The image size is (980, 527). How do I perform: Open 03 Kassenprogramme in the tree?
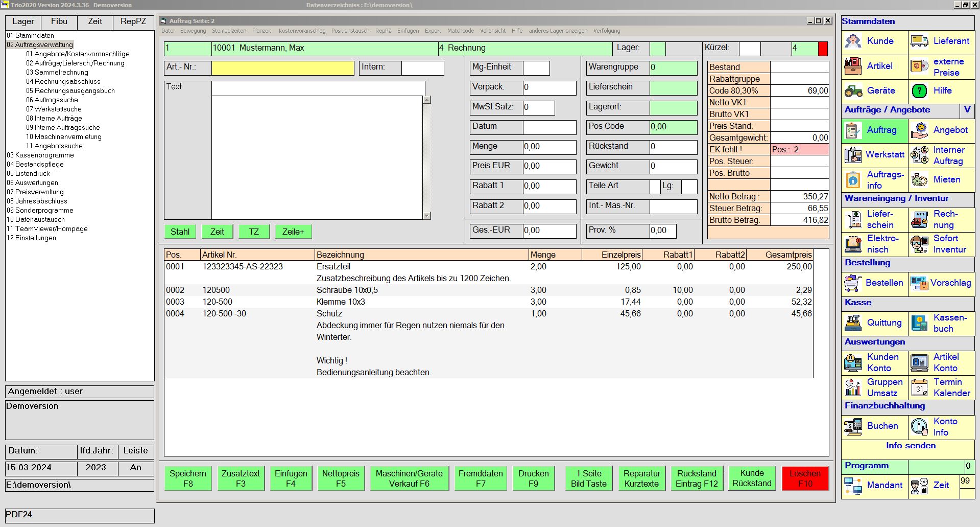(40, 155)
